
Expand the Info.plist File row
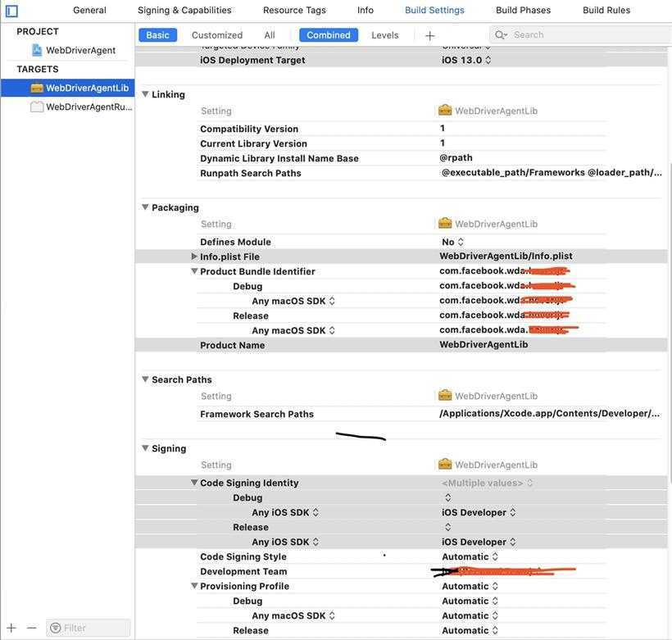click(x=194, y=256)
